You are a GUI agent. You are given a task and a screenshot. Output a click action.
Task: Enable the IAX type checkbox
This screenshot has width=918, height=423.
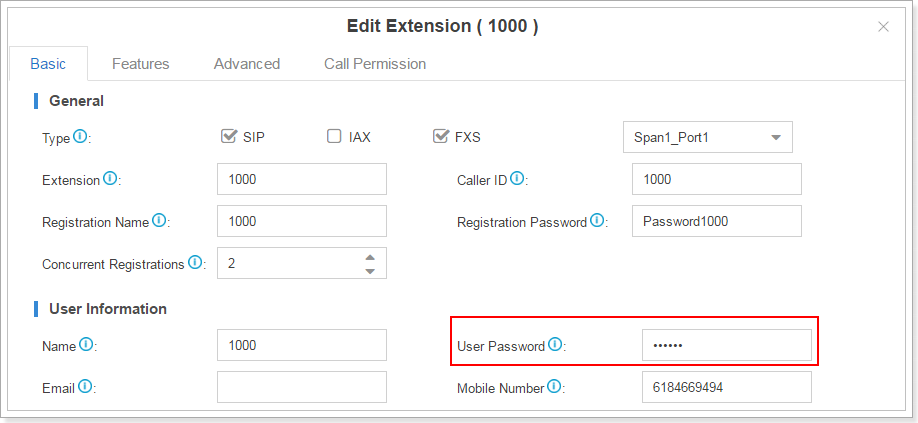[334, 136]
